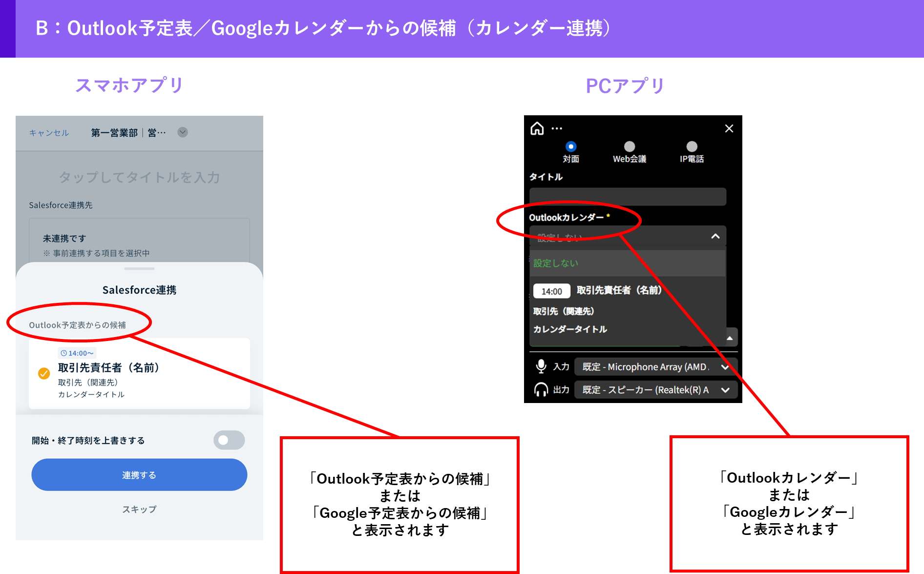This screenshot has height=574, width=924.
Task: Expand the 第一営業部 department selector chevron
Action: point(183,132)
